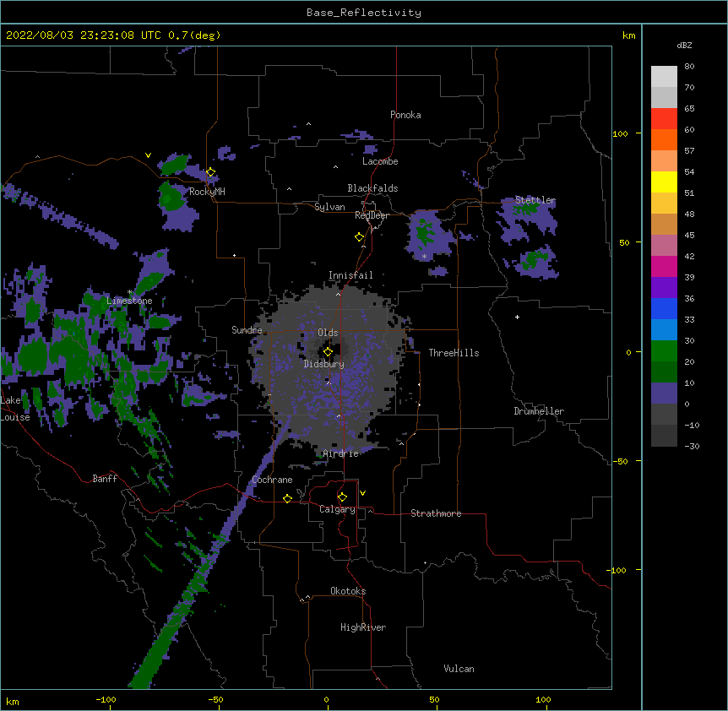Click the Sundre town label
Screen dimensions: 728x711
(x=247, y=330)
